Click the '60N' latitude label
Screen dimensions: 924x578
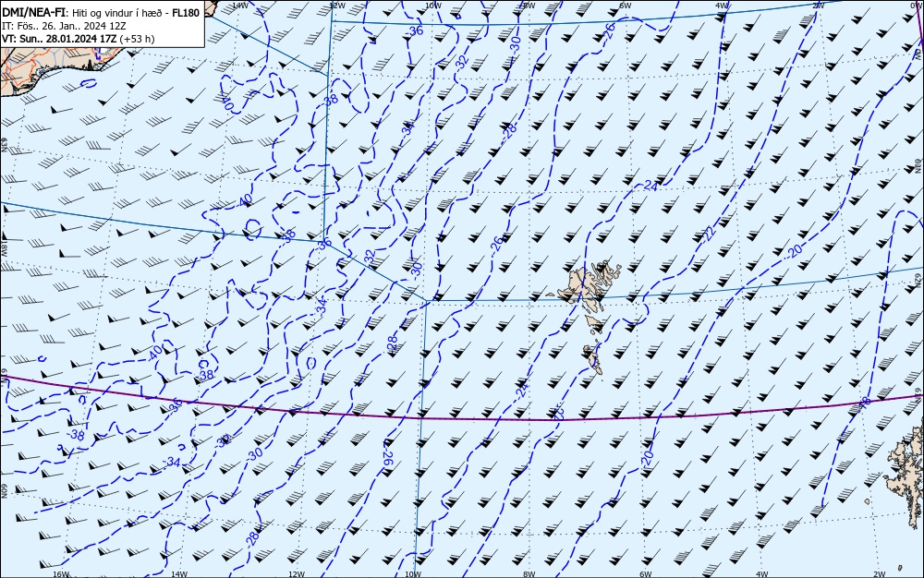[x=4, y=491]
